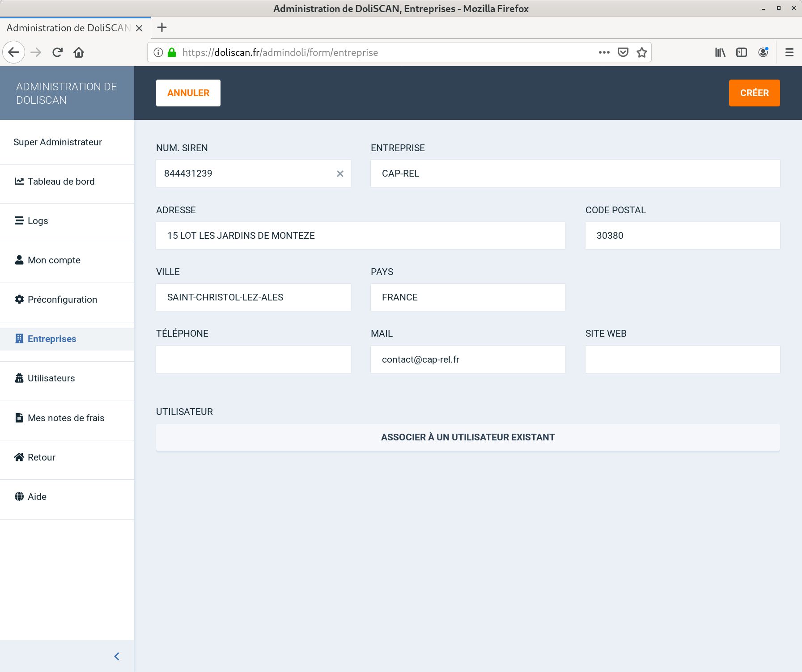Click the Firefox reload page icon
The height and width of the screenshot is (672, 802).
(x=57, y=52)
